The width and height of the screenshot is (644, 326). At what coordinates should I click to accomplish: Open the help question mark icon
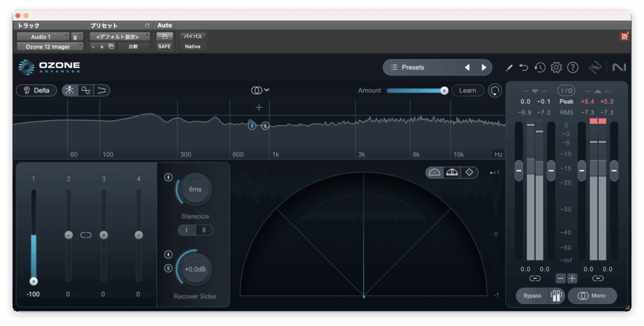[x=572, y=67]
